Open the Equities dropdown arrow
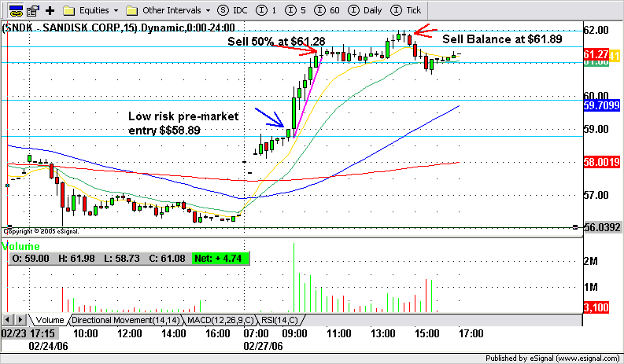This screenshot has width=624, height=364. point(116,11)
